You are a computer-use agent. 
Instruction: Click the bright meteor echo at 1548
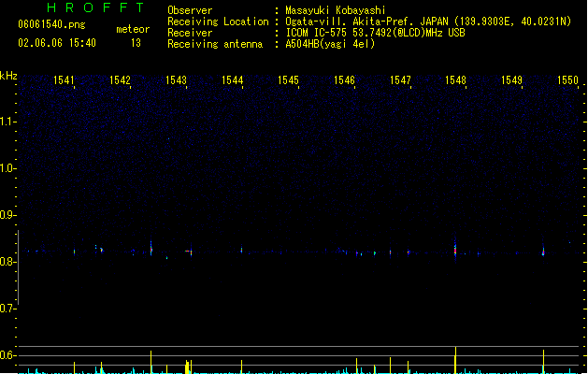click(455, 249)
